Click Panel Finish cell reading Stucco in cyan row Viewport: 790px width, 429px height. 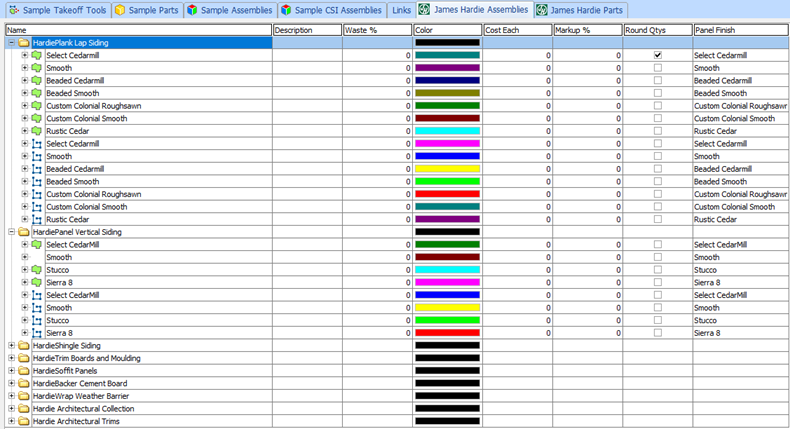coord(741,270)
